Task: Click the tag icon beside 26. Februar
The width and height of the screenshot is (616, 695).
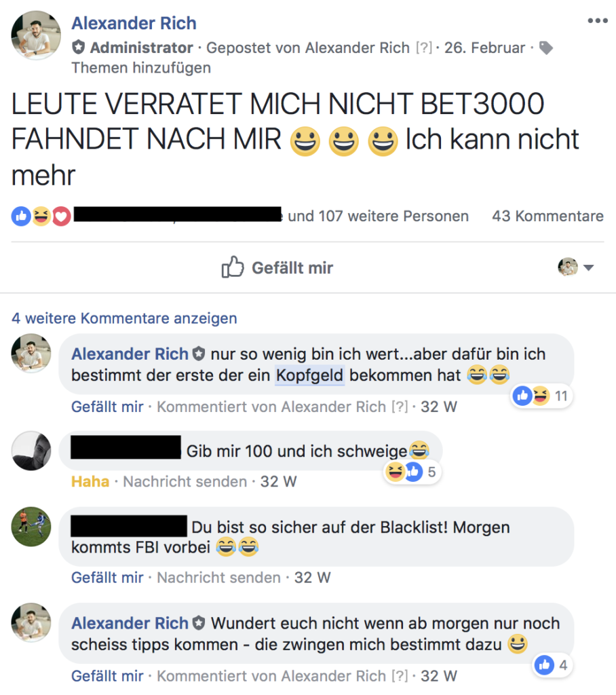Action: tap(546, 48)
